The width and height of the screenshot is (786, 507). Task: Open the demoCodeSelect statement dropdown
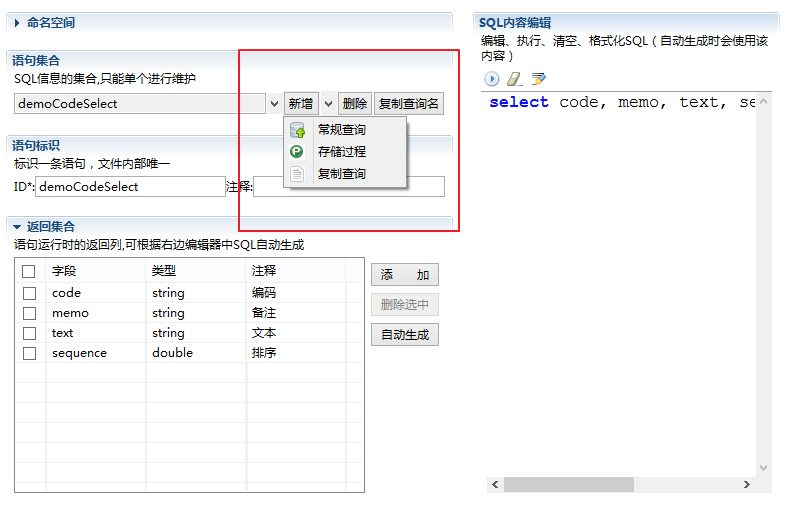pyautogui.click(x=274, y=104)
